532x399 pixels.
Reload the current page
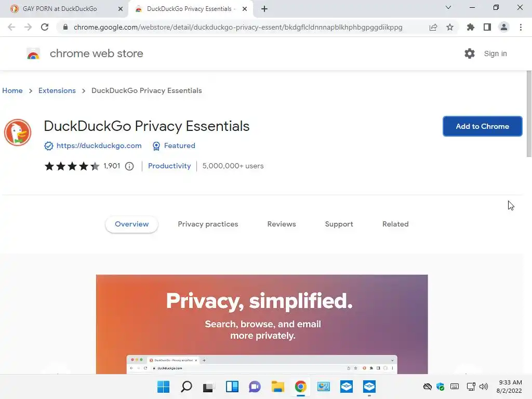click(x=45, y=27)
